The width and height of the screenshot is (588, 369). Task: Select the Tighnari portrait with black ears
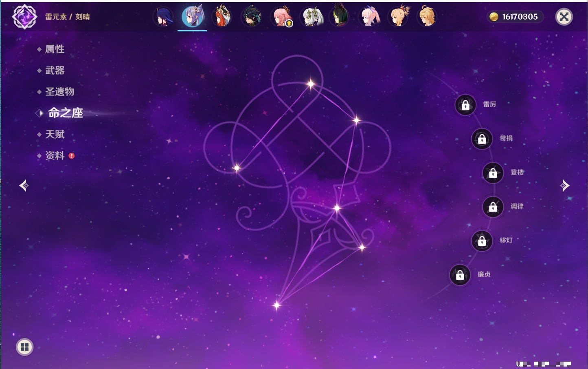coord(340,17)
